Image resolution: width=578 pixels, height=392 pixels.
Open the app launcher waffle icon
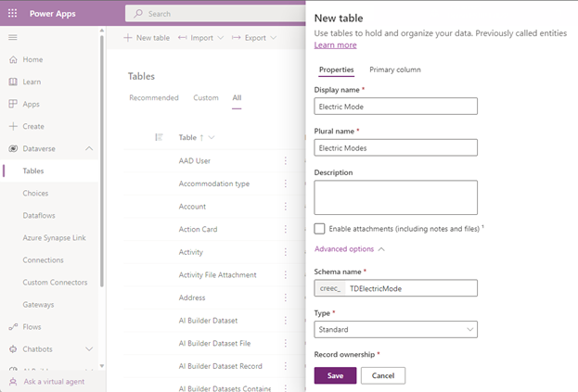13,13
